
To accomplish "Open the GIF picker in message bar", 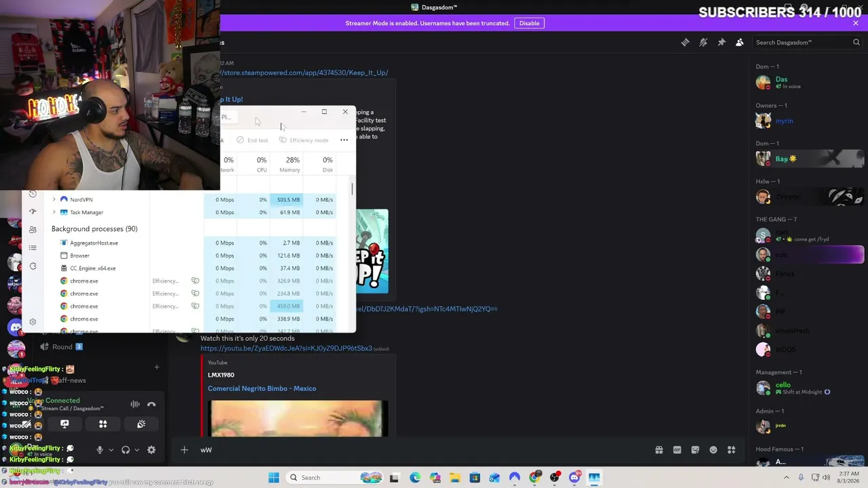I will pyautogui.click(x=677, y=449).
